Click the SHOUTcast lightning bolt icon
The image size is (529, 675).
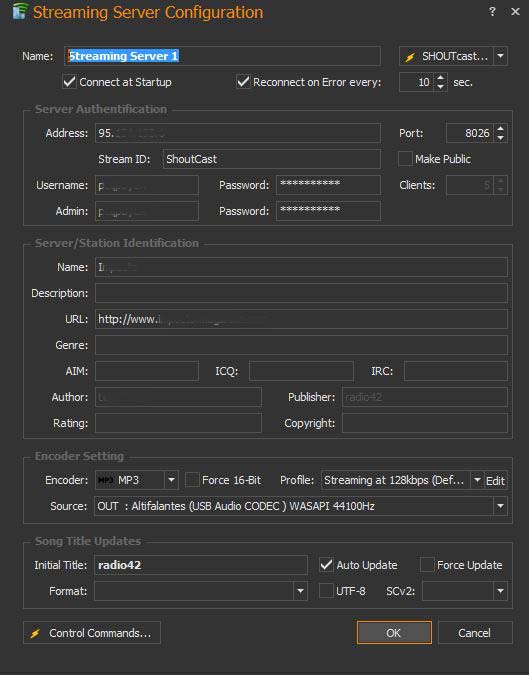point(410,56)
